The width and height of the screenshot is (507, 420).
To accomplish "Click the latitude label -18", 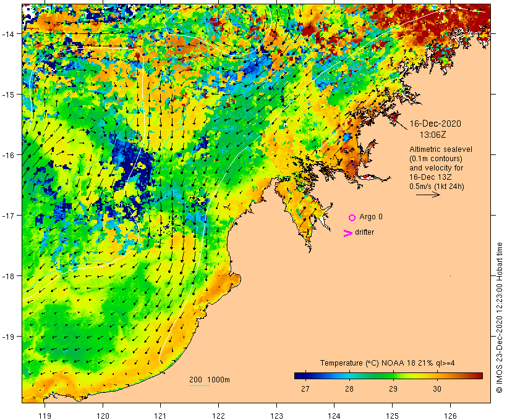I will [x=8, y=276].
